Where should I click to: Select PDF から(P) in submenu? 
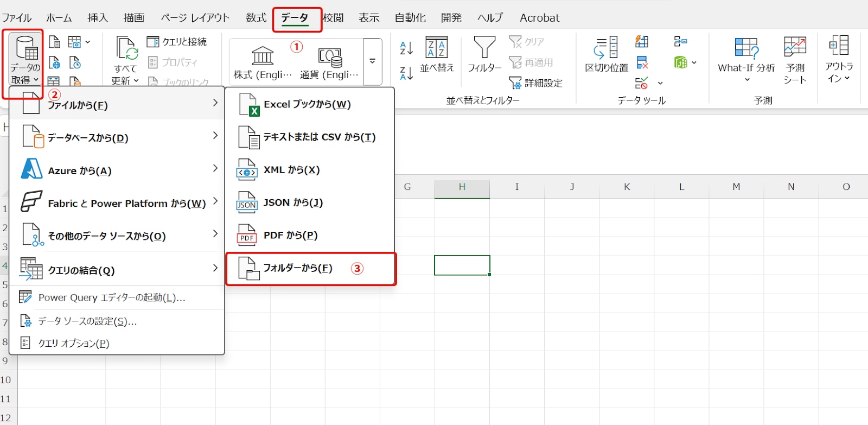(310, 235)
